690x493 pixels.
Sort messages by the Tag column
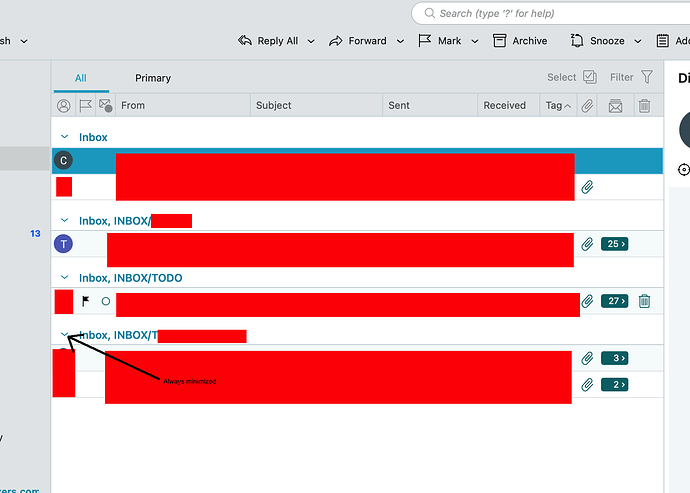[554, 105]
